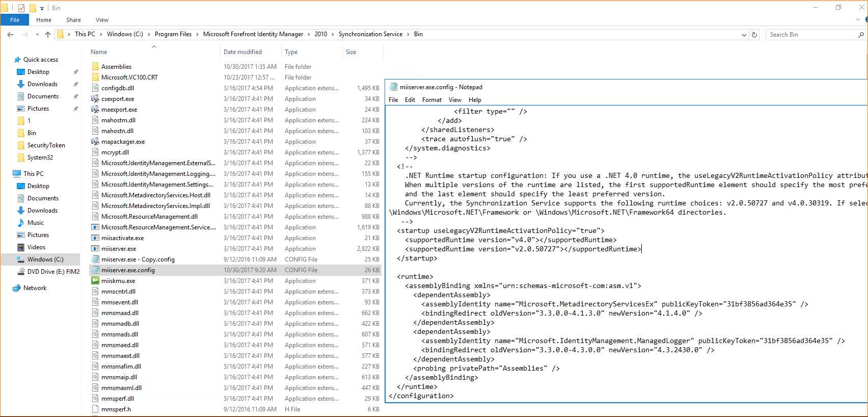The image size is (868, 417).
Task: Select the csexport.exe application icon
Action: point(95,99)
